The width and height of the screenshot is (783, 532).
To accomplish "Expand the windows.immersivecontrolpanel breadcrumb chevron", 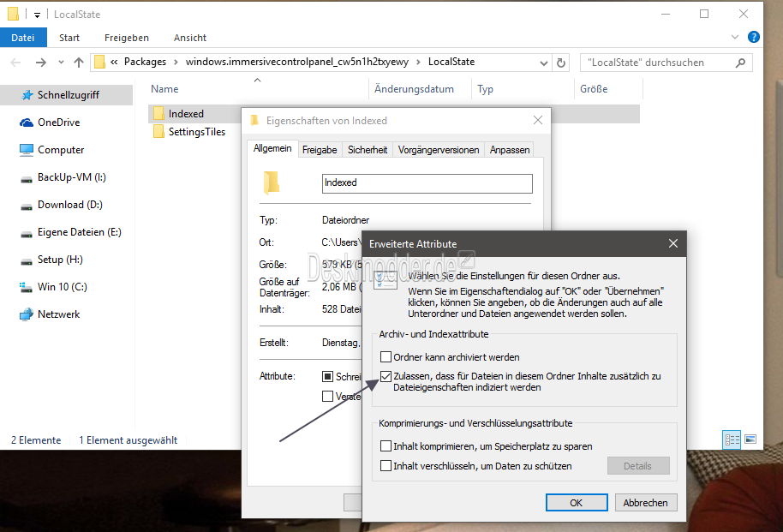I will [418, 62].
